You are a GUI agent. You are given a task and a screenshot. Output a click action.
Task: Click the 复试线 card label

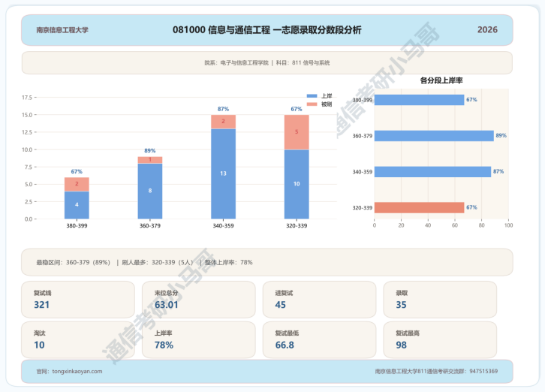(x=42, y=293)
